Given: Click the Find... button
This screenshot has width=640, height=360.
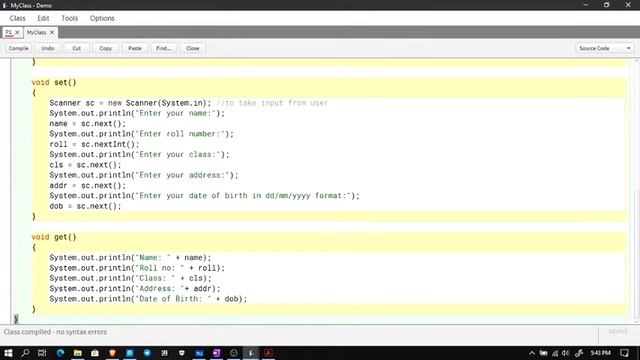Looking at the screenshot, I should pos(164,48).
